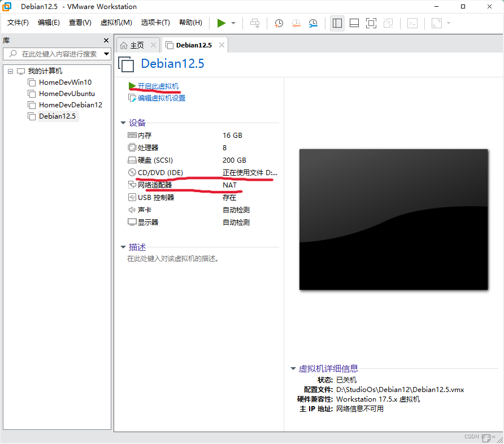Send Ctrl+Alt+Del to the virtual machine

pos(254,23)
